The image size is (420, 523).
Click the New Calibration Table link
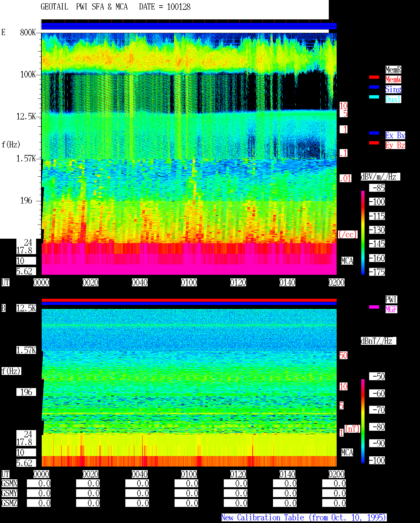[304, 517]
